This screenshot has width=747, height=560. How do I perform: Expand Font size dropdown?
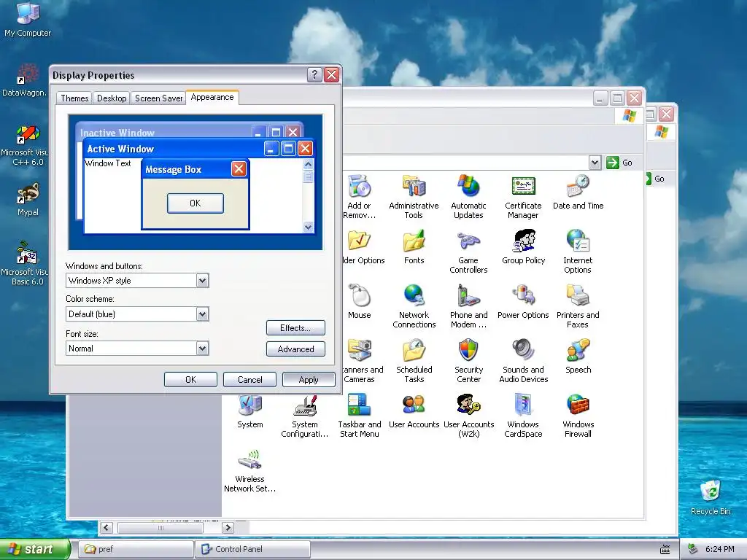pyautogui.click(x=202, y=348)
